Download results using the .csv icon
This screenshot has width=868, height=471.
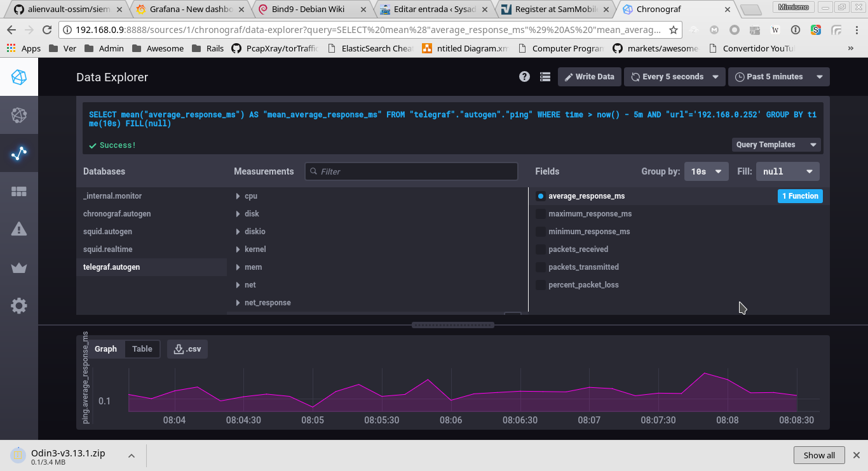pyautogui.click(x=187, y=348)
